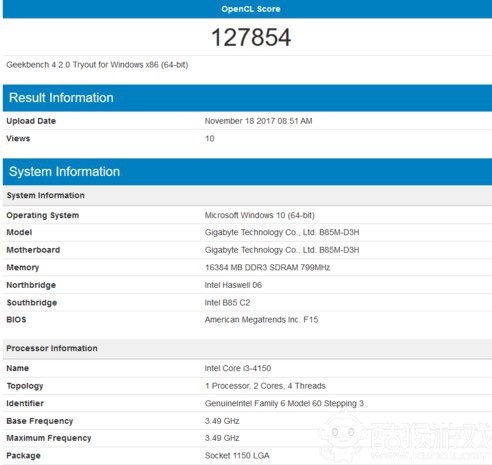The height and width of the screenshot is (465, 492).
Task: Select the Views count value 10
Action: click(209, 139)
